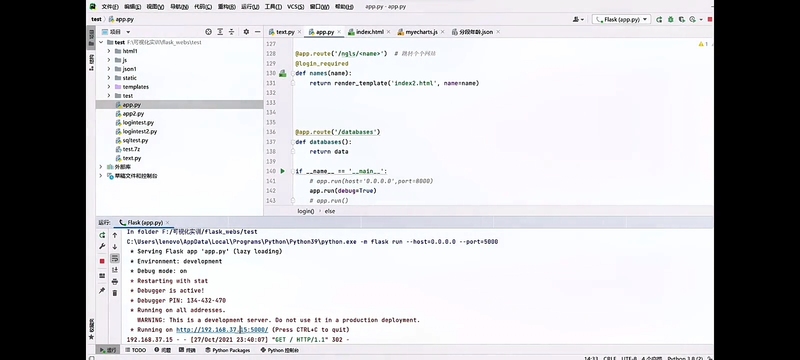Open the VCS menu
This screenshot has height=360, width=800.
click(295, 7)
